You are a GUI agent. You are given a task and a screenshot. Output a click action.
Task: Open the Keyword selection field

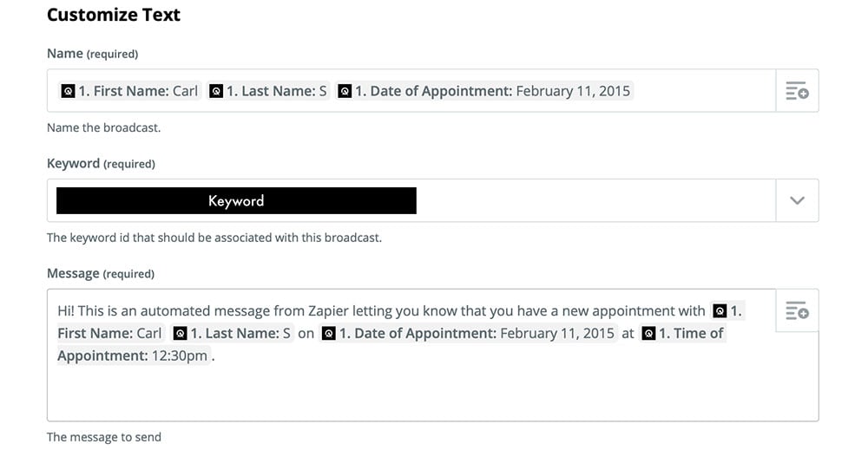point(410,200)
